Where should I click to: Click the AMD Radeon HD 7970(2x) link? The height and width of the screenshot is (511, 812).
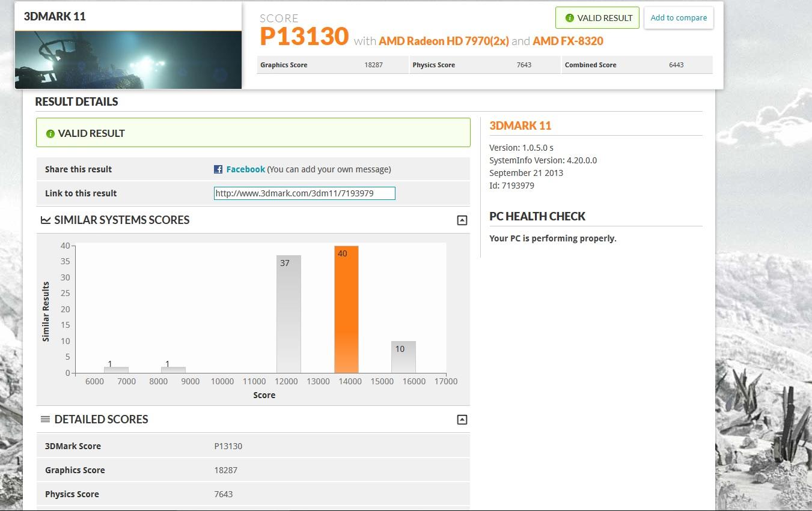click(444, 41)
